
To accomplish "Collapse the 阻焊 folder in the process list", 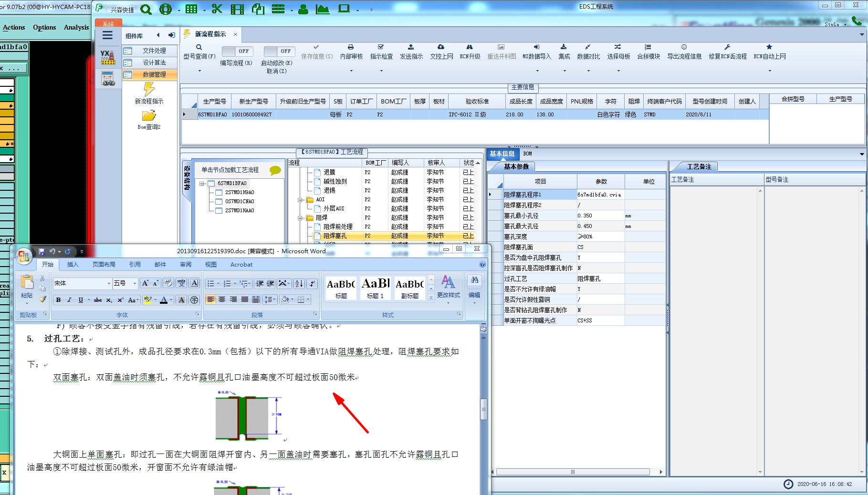I will [300, 218].
